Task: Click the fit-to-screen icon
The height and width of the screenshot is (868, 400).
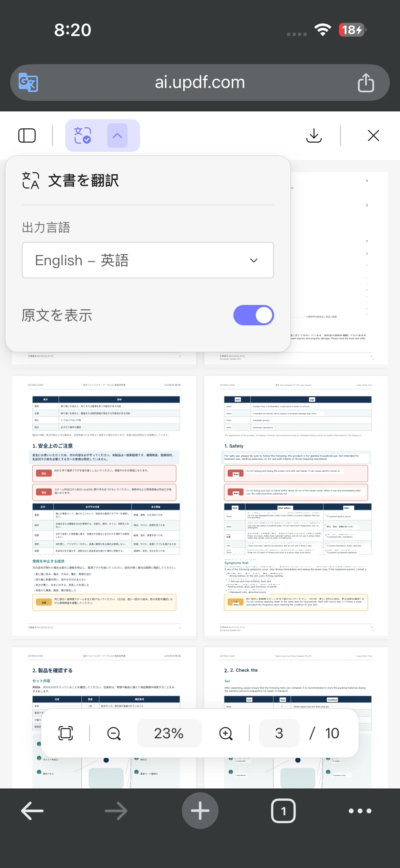Action: coord(65,733)
